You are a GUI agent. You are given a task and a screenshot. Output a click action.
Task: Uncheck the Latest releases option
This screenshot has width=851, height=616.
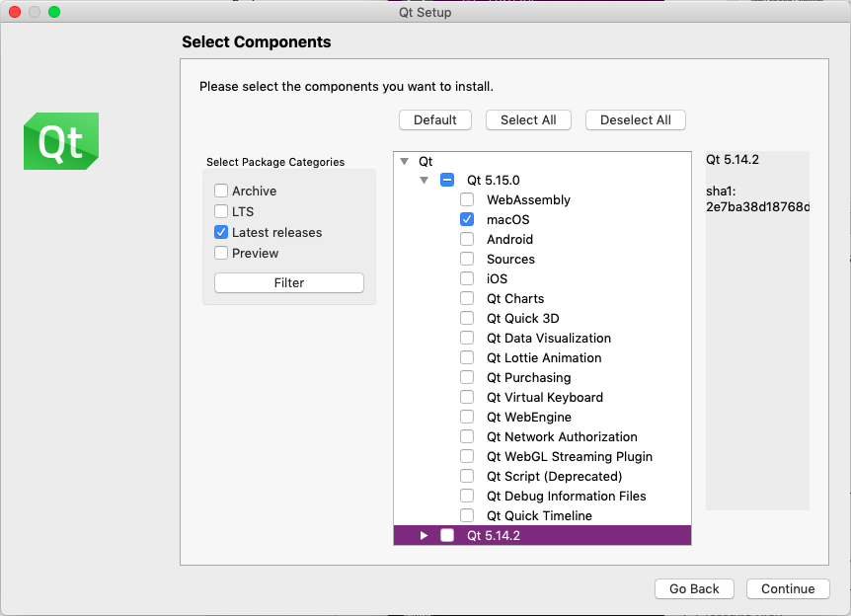click(221, 232)
